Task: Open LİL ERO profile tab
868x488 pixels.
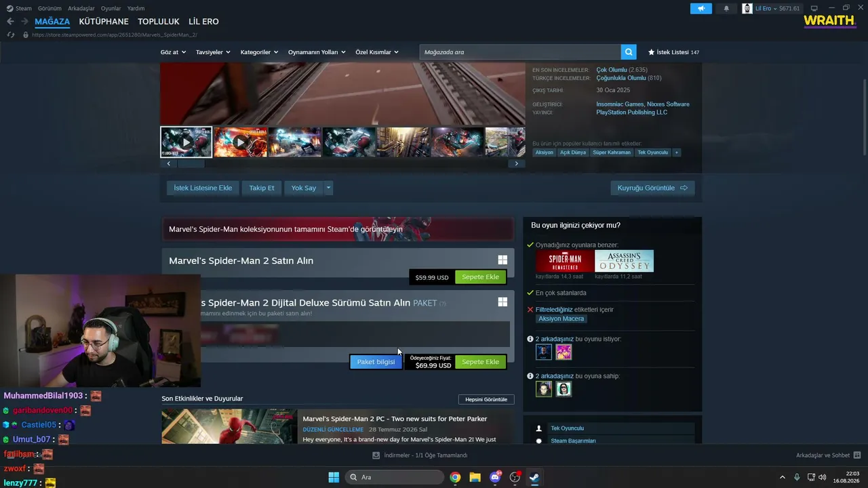Action: [x=203, y=22]
